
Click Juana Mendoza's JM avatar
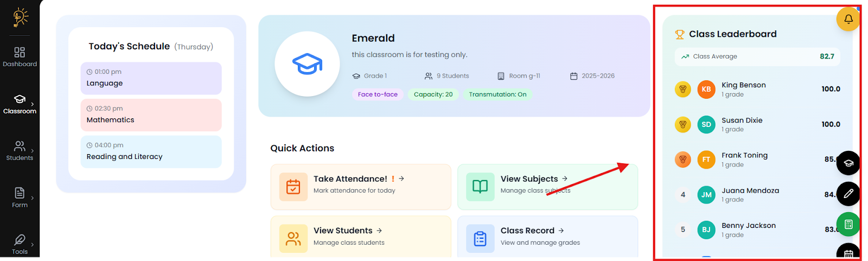(x=706, y=195)
